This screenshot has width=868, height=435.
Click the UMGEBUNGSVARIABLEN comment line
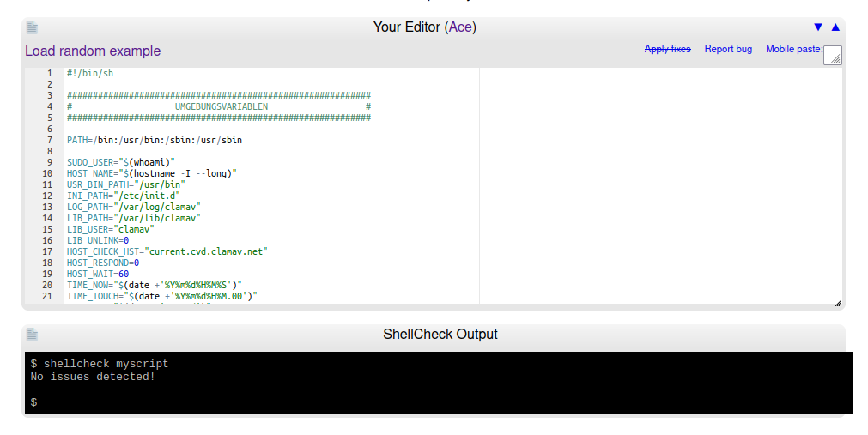(219, 106)
